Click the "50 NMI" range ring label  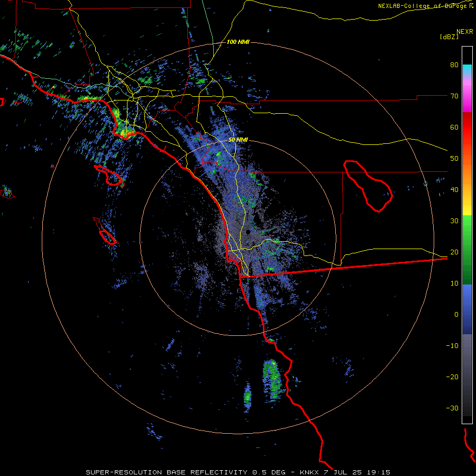pyautogui.click(x=238, y=140)
